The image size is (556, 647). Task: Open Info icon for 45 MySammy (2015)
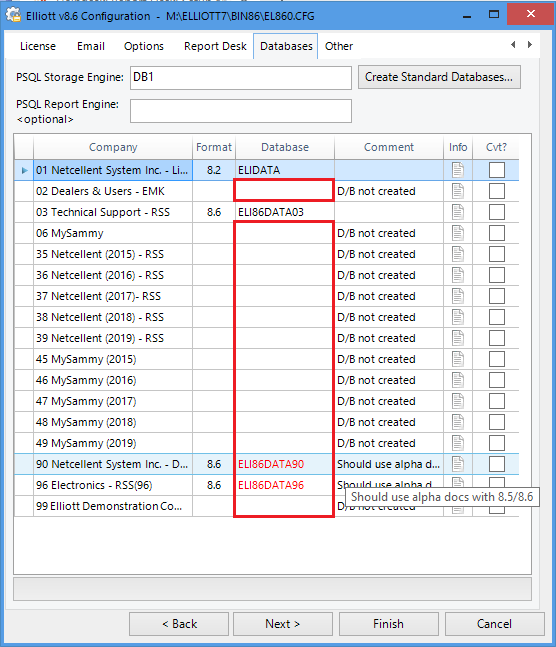458,359
